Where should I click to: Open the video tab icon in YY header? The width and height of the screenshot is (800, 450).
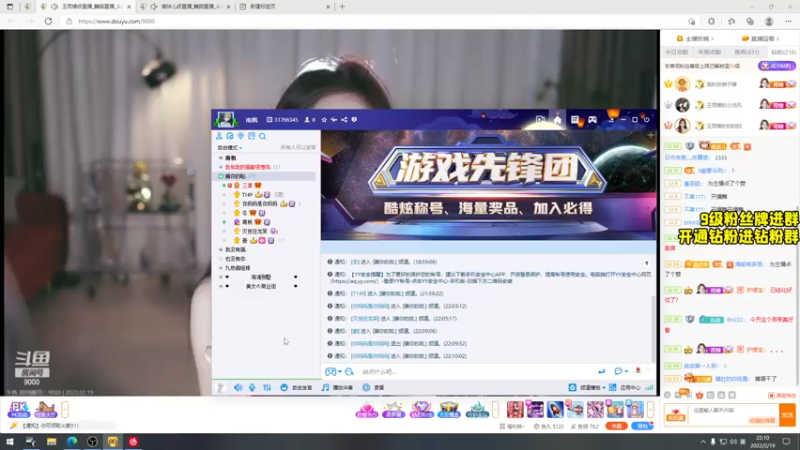540,120
